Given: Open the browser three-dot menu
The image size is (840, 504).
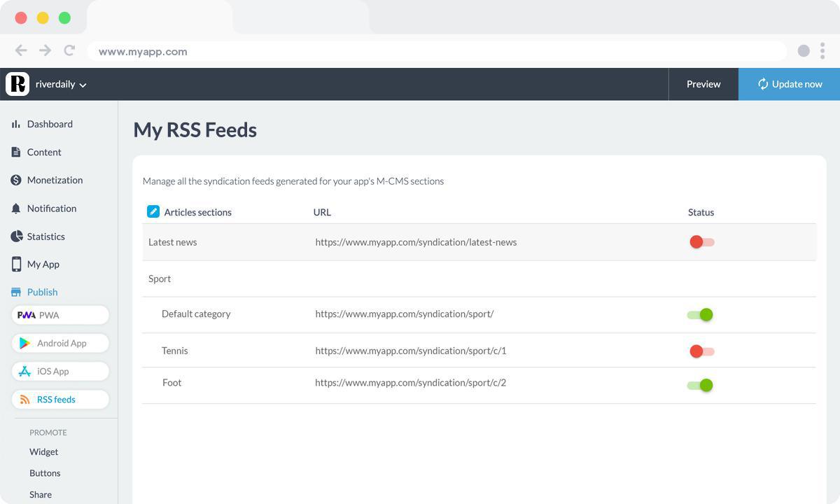Looking at the screenshot, I should tap(822, 50).
